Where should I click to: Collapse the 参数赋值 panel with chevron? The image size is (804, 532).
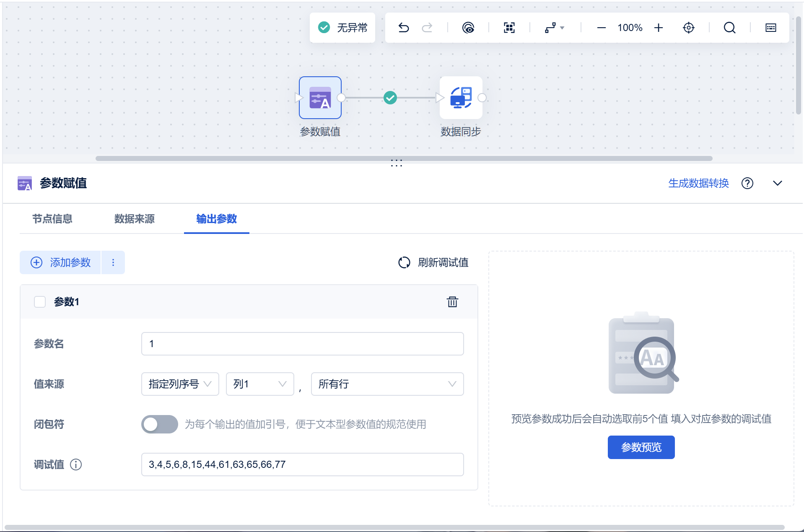click(x=778, y=183)
